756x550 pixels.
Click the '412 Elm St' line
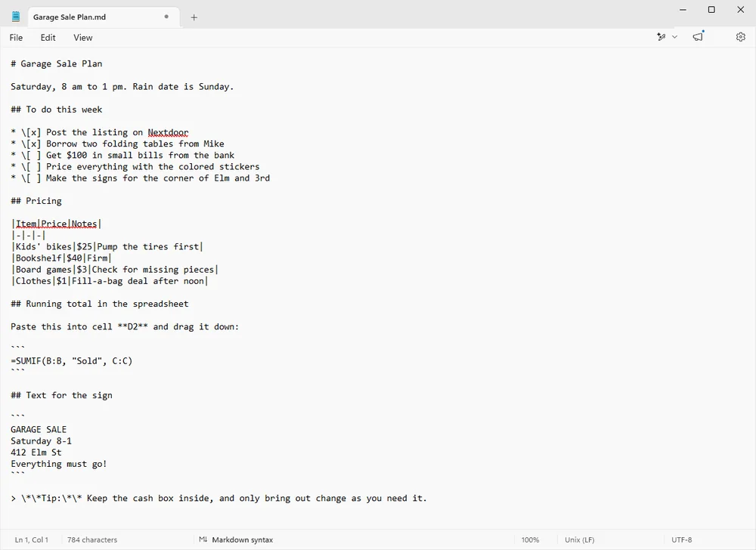click(36, 453)
